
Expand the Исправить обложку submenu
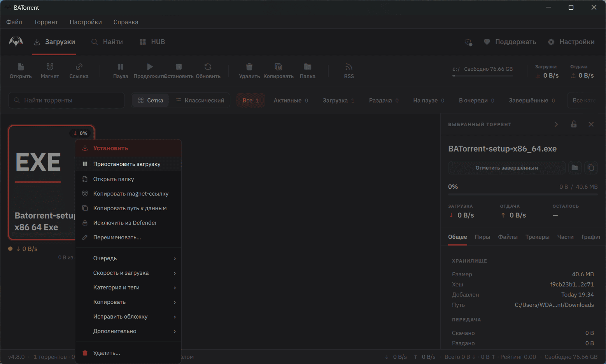128,317
